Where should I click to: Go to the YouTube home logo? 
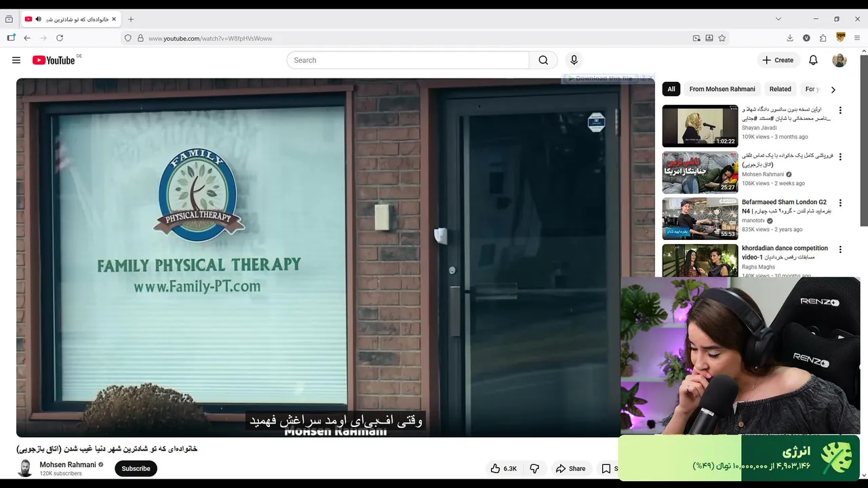click(54, 60)
